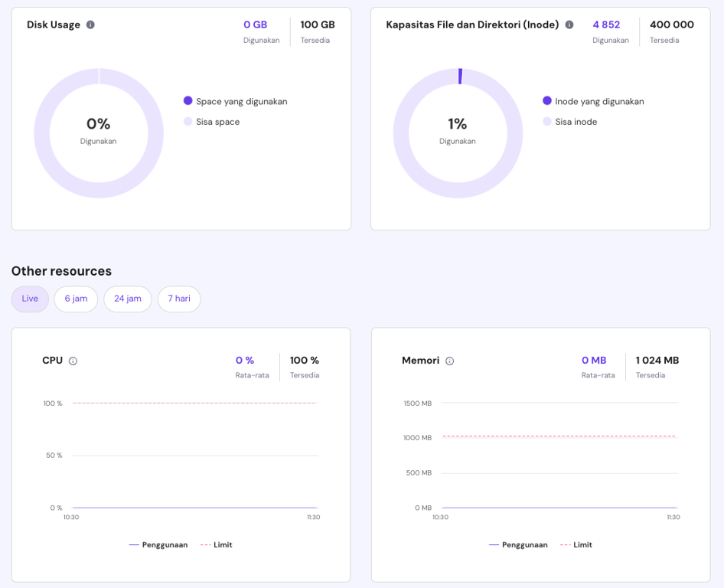724x588 pixels.
Task: Click the purple segment on inode donut
Action: [459, 74]
